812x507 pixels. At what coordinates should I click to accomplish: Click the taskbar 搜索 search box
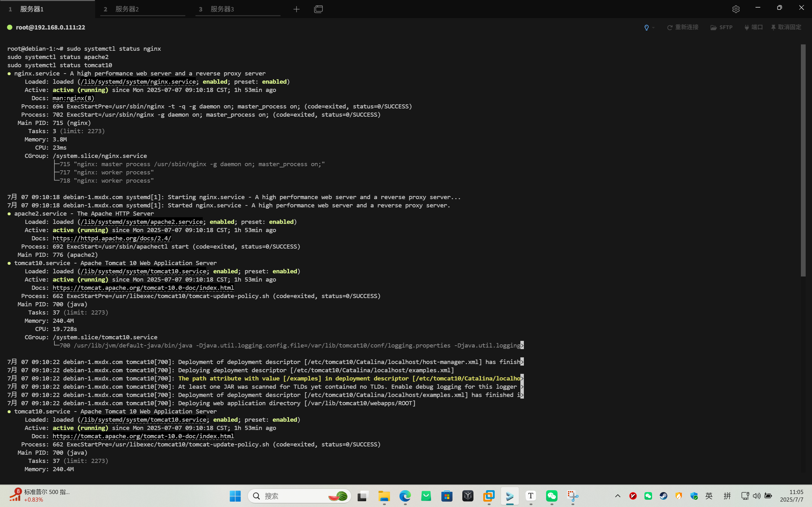(x=299, y=496)
